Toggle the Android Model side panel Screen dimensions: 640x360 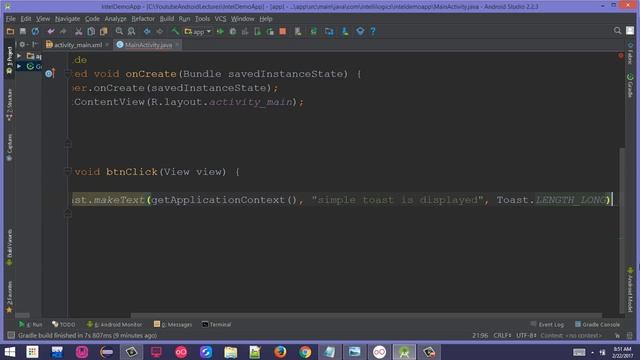[630, 290]
